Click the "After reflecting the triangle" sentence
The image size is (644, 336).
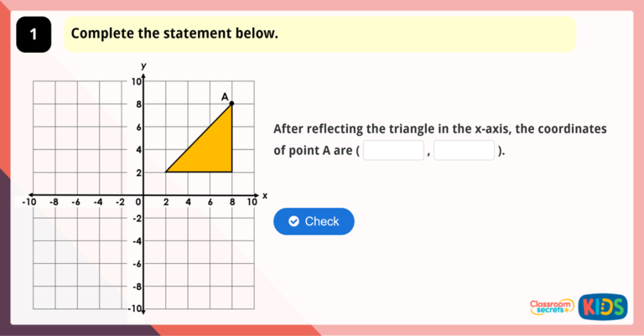439,129
